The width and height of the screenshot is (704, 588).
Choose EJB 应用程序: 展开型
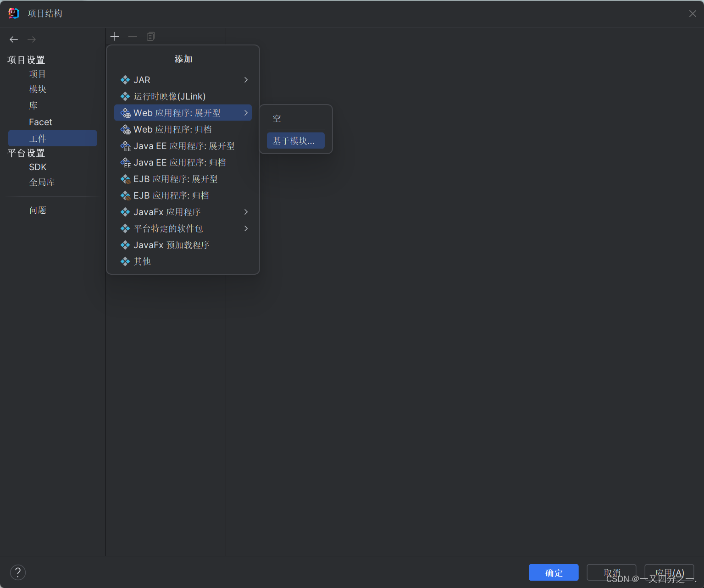(183, 179)
